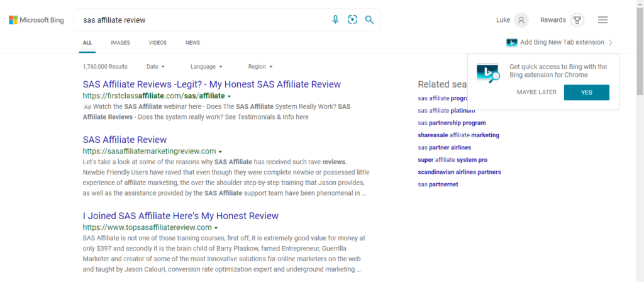The height and width of the screenshot is (282, 644).
Task: Open related search 'sas partnership program'
Action: [x=452, y=123]
